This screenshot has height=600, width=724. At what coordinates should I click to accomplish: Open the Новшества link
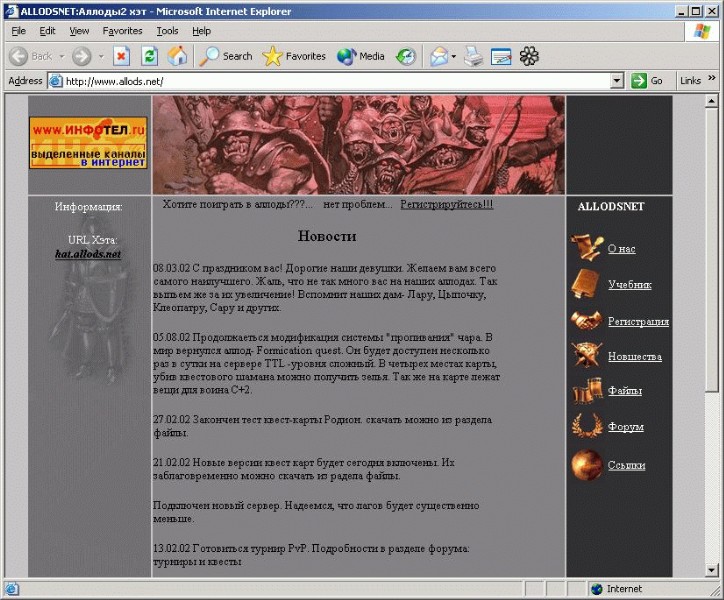pyautogui.click(x=635, y=357)
